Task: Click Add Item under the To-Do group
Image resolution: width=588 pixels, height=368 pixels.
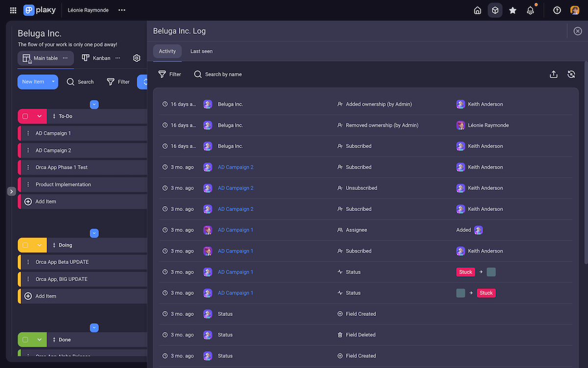Action: pos(45,201)
